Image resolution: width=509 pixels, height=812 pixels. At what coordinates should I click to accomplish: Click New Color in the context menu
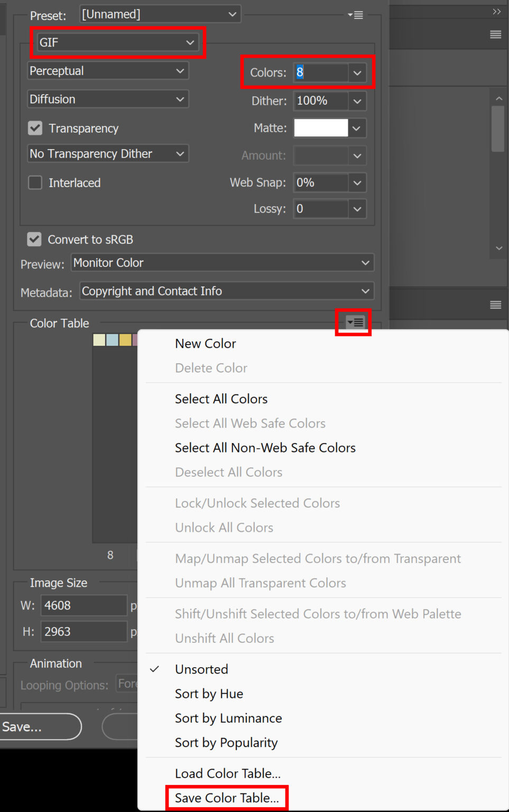coord(205,344)
